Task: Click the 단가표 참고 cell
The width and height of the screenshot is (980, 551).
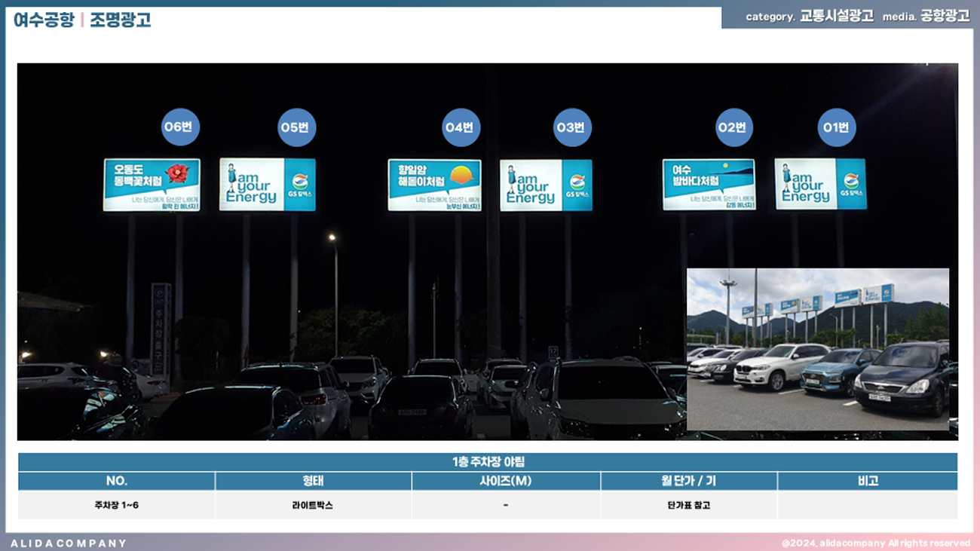Action: point(688,505)
